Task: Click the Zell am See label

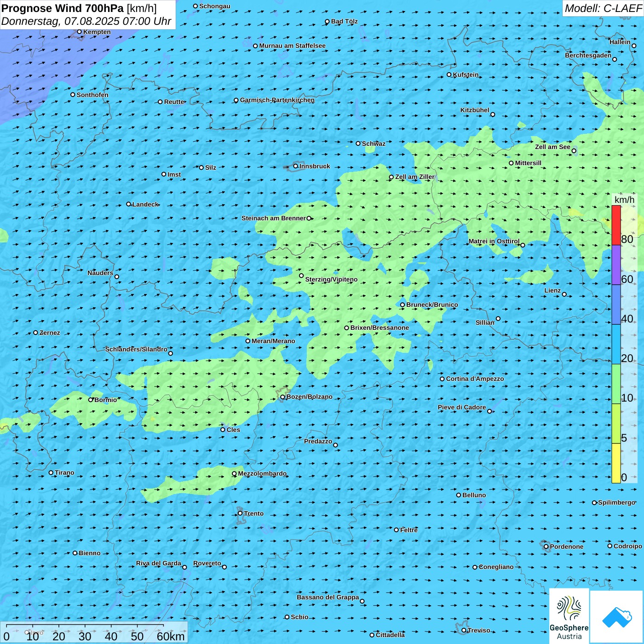Action: click(x=552, y=147)
